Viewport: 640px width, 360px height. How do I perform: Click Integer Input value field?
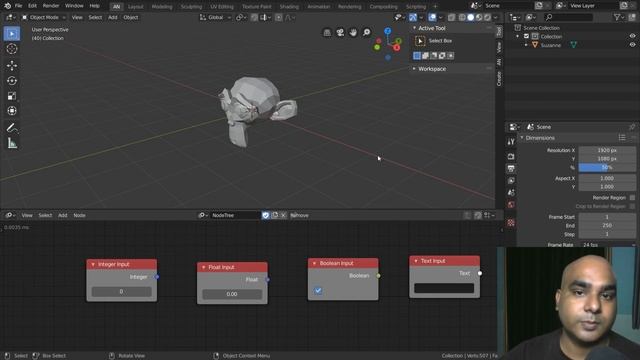(122, 291)
